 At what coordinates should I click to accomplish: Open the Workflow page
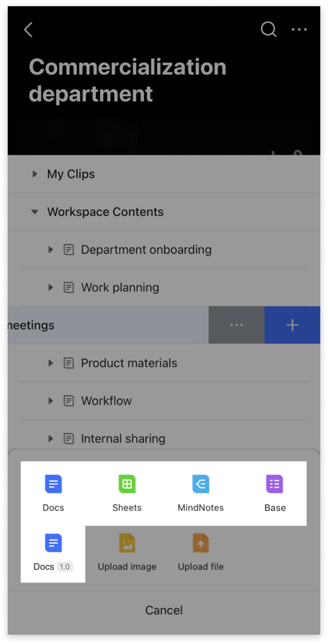click(x=106, y=401)
